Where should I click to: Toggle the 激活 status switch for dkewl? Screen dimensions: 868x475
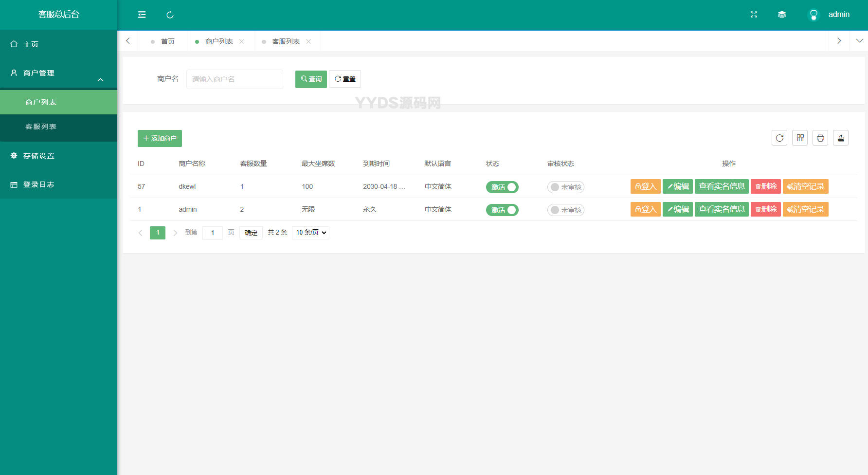502,187
